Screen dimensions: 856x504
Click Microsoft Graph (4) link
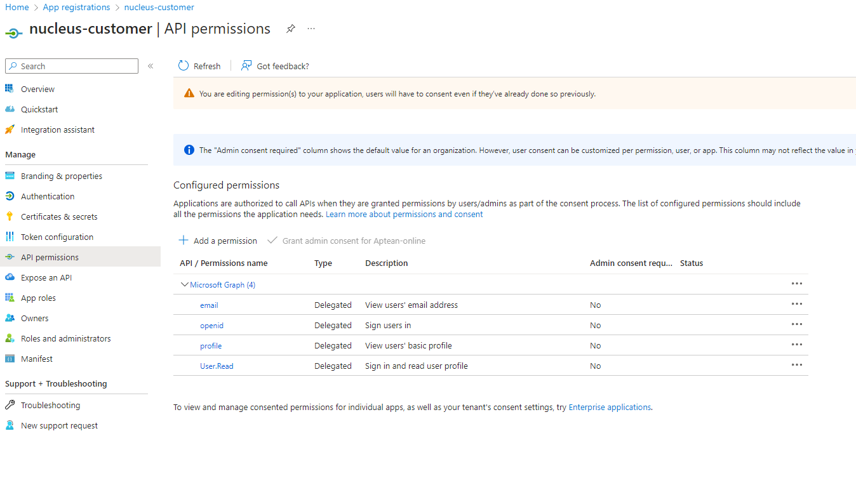point(222,285)
